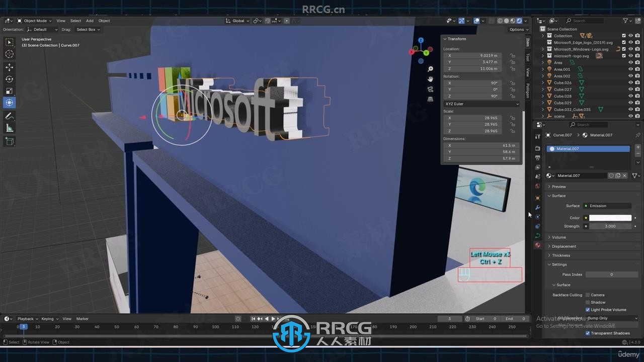
Task: Enable Camera backface culling checkbox
Action: coord(588,295)
